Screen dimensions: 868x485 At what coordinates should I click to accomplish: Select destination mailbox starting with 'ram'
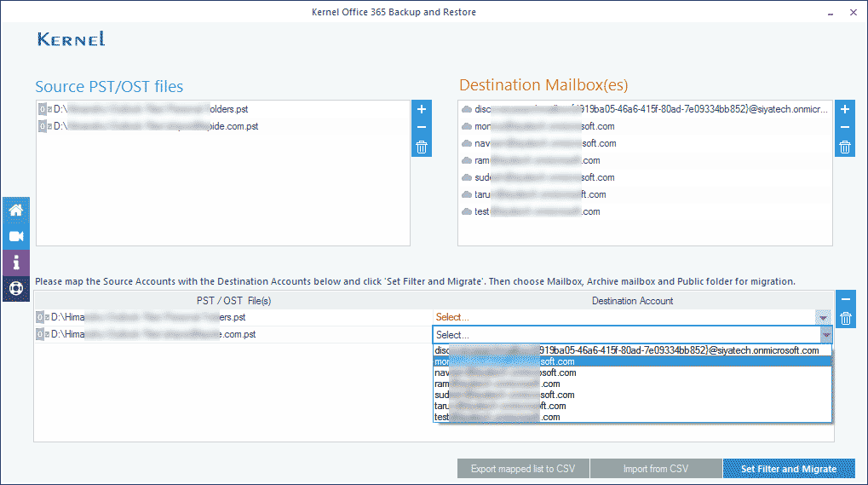pyautogui.click(x=531, y=160)
